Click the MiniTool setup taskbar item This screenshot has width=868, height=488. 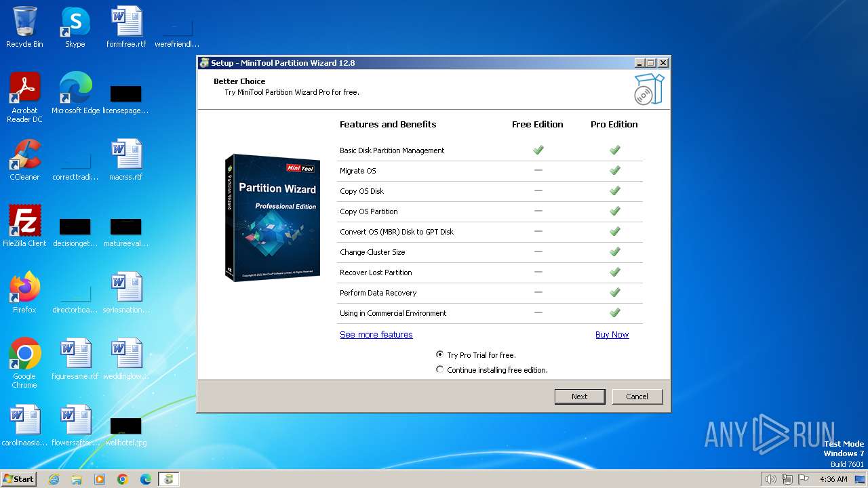(x=169, y=479)
